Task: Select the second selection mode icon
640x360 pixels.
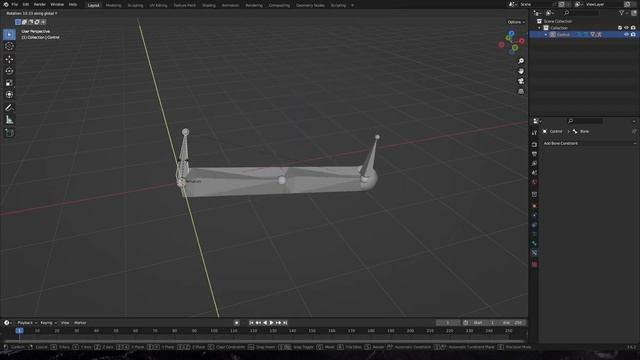Action: [x=24, y=22]
